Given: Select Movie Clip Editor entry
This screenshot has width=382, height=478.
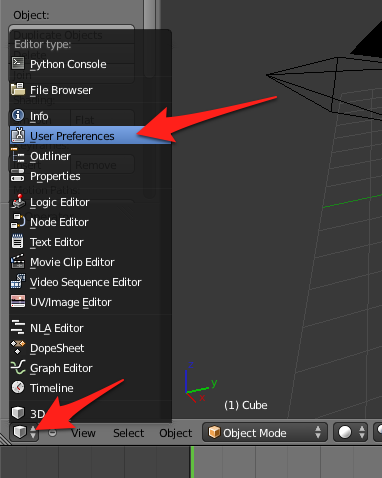Looking at the screenshot, I should tap(90, 262).
